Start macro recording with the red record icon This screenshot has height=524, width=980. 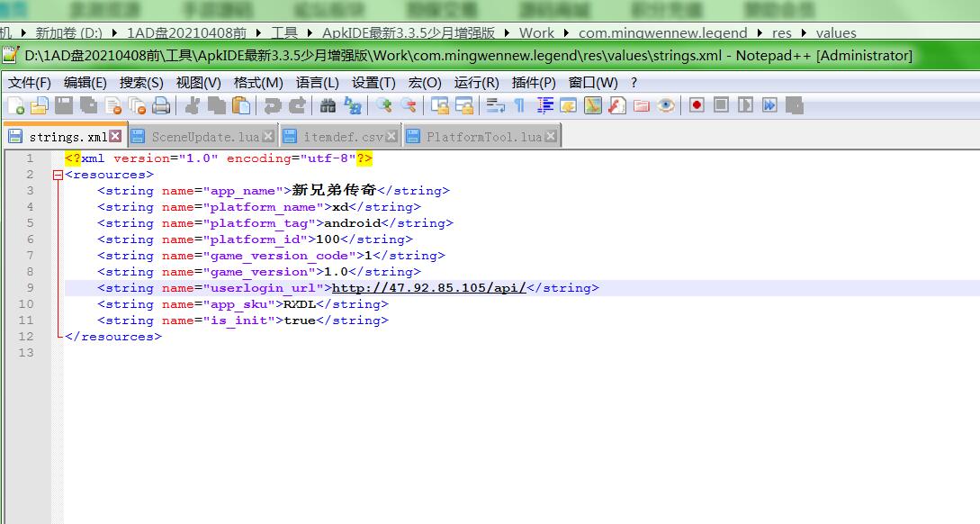tap(697, 105)
